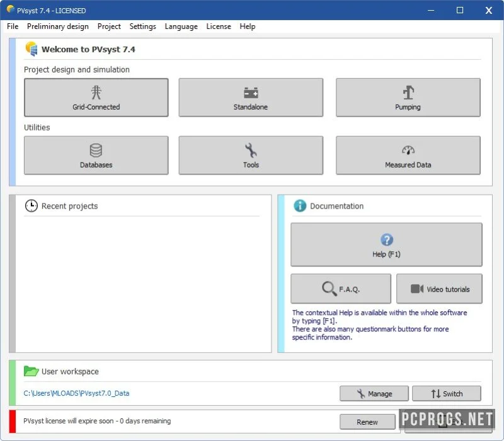Click the 'Recent projects' heading text

(70, 206)
